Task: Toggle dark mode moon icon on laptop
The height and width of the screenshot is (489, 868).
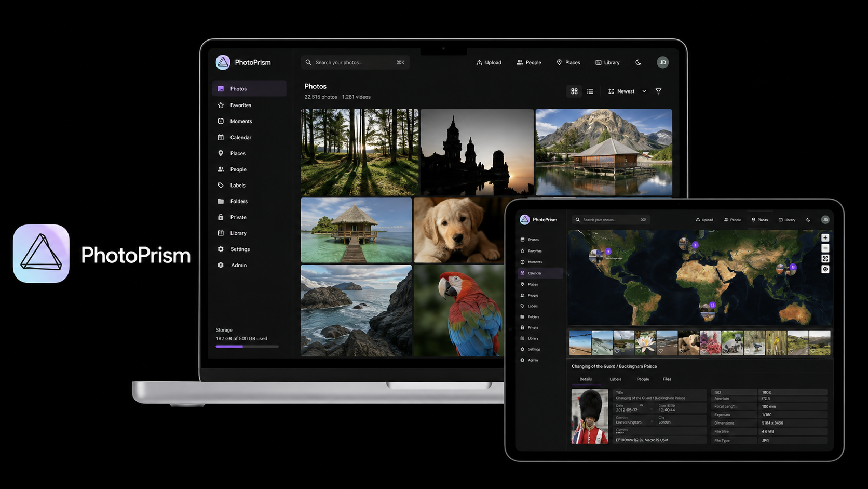Action: click(639, 62)
